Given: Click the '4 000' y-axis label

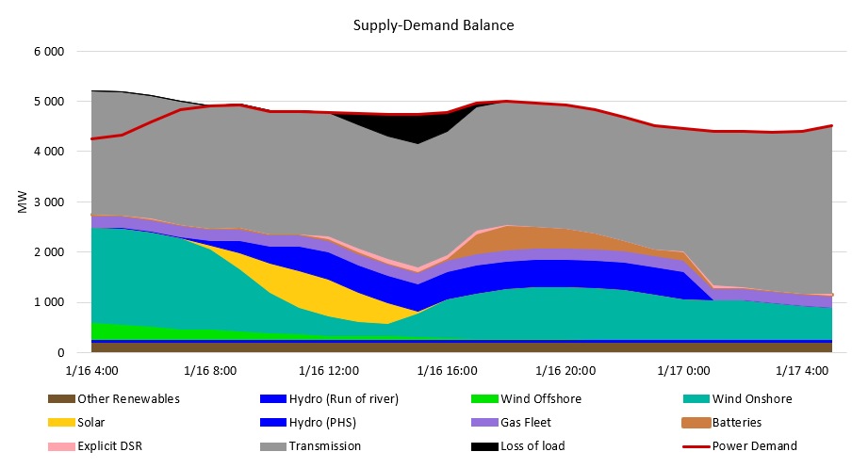Looking at the screenshot, I should pyautogui.click(x=49, y=152).
